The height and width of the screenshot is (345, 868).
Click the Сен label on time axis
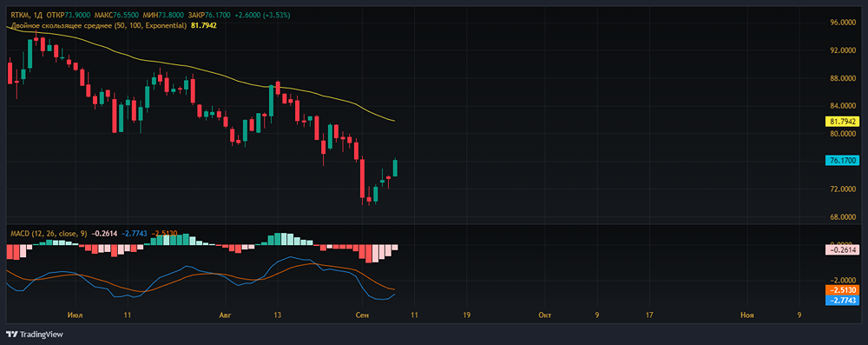pos(361,315)
